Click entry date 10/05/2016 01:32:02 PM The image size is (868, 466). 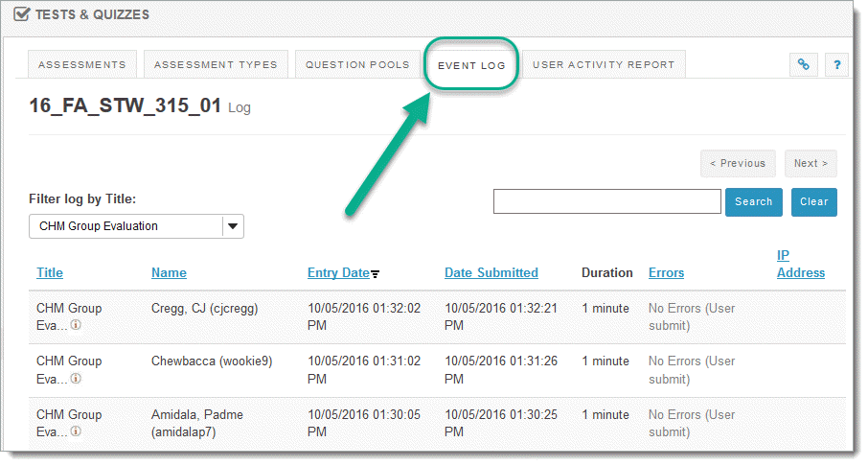(x=364, y=316)
